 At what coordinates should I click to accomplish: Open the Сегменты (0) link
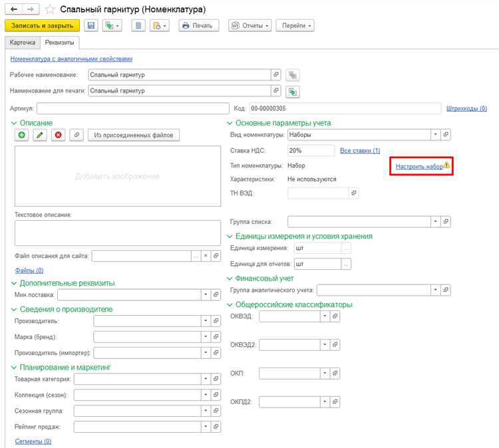pyautogui.click(x=33, y=441)
